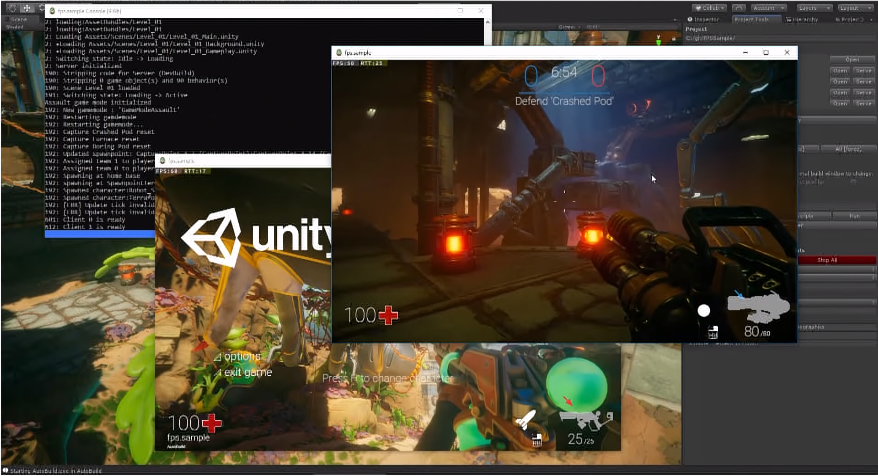This screenshot has width=878, height=476.
Task: Click the rocket ability icon in lower game
Action: 525,419
